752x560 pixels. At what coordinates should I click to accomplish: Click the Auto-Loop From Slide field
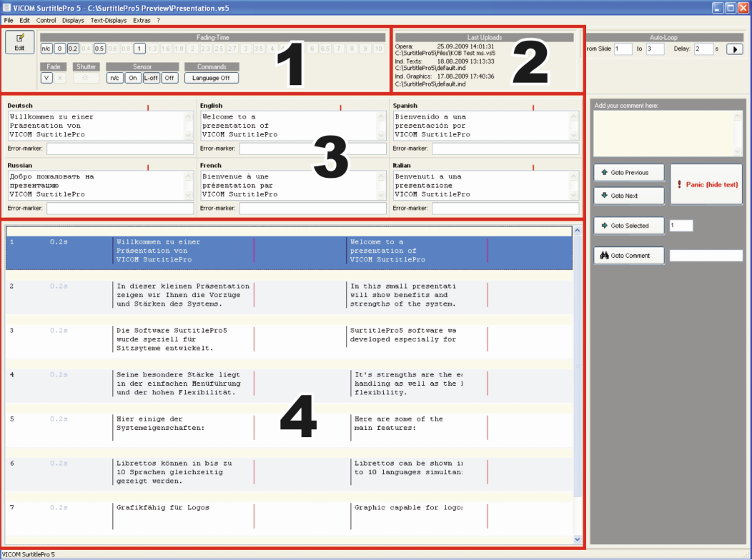point(623,49)
